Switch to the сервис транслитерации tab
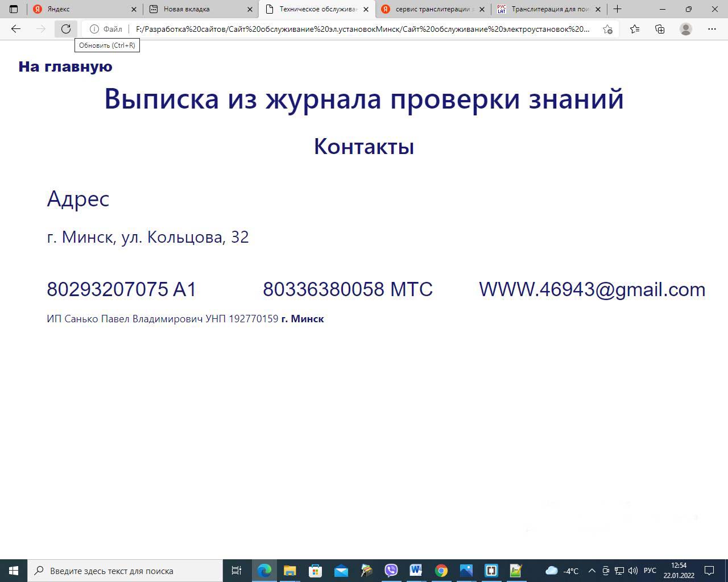The image size is (728, 582). [429, 9]
